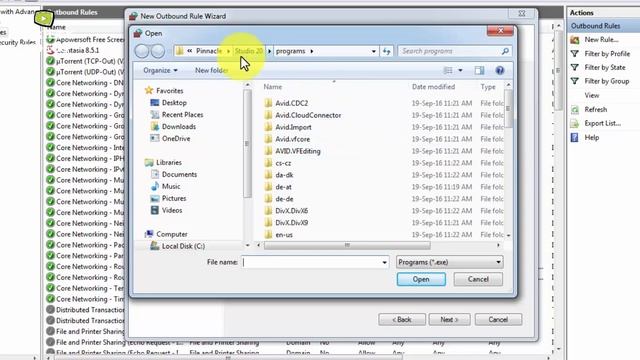Click the breadcrumb overflow chevrons
This screenshot has width=640, height=360.
click(x=190, y=51)
